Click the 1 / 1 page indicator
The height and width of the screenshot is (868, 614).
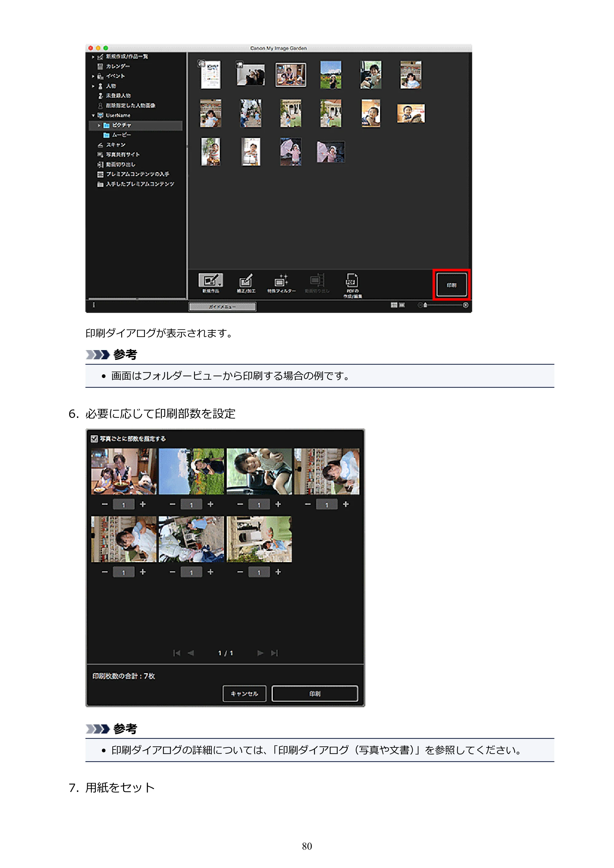225,653
